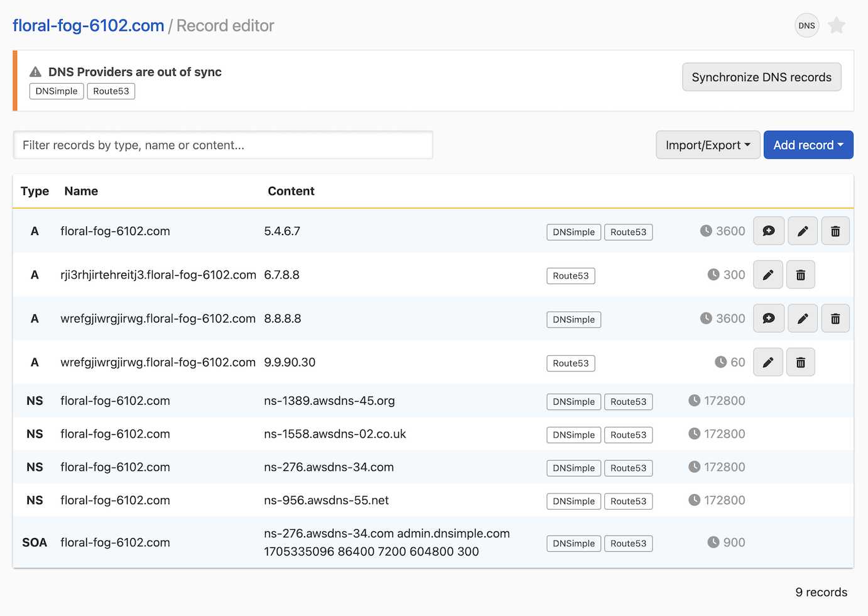Select rji3rhjirtehreitj3.floral-fog-6102.com record name

[158, 275]
